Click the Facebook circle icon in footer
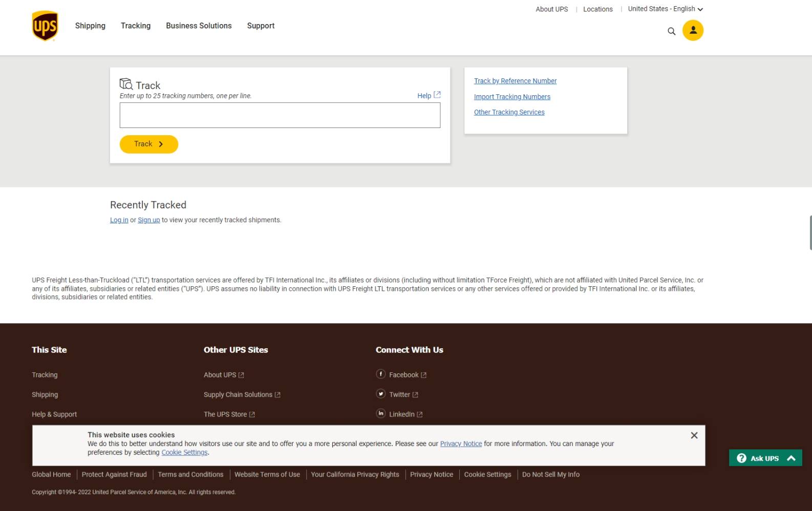The height and width of the screenshot is (511, 812). pos(380,374)
